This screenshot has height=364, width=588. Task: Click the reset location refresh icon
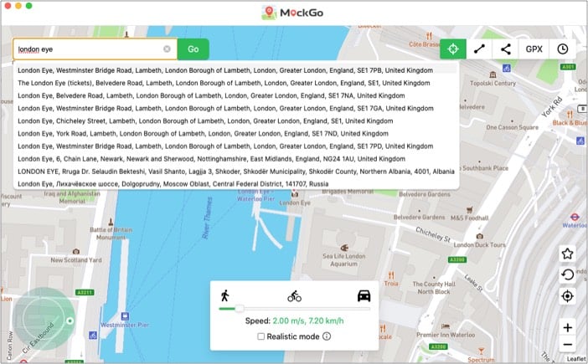(567, 274)
